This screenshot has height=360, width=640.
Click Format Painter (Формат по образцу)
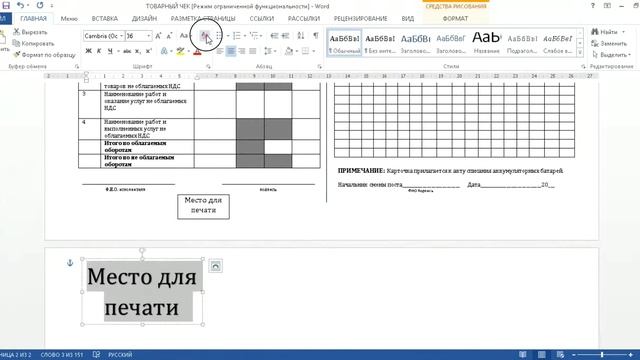[44, 55]
